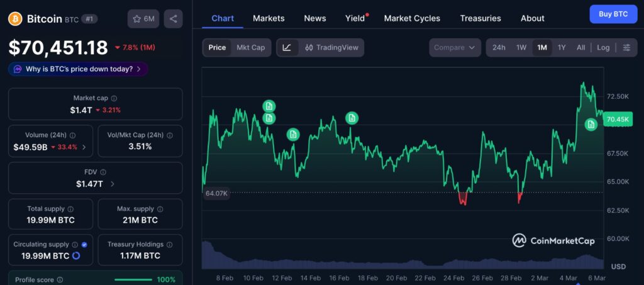The image size is (644, 285).
Task: Click the USD currency label on chart
Action: click(618, 267)
